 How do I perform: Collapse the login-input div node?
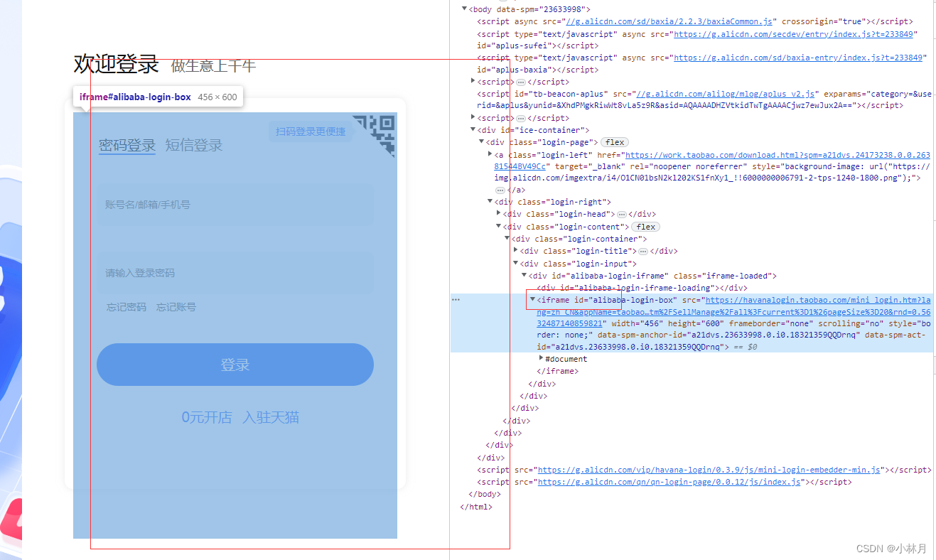point(516,264)
